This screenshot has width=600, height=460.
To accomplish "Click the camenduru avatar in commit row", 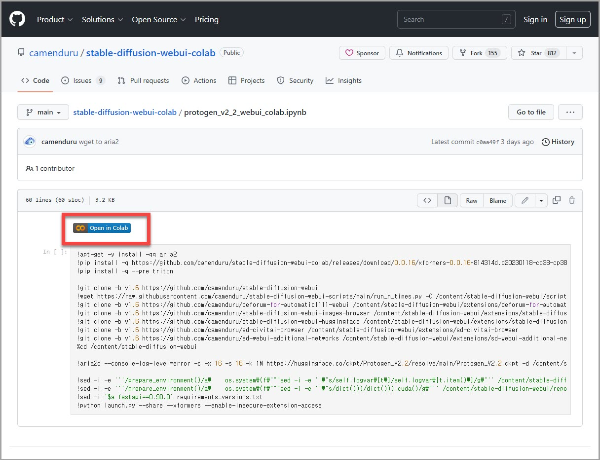I will (30, 142).
